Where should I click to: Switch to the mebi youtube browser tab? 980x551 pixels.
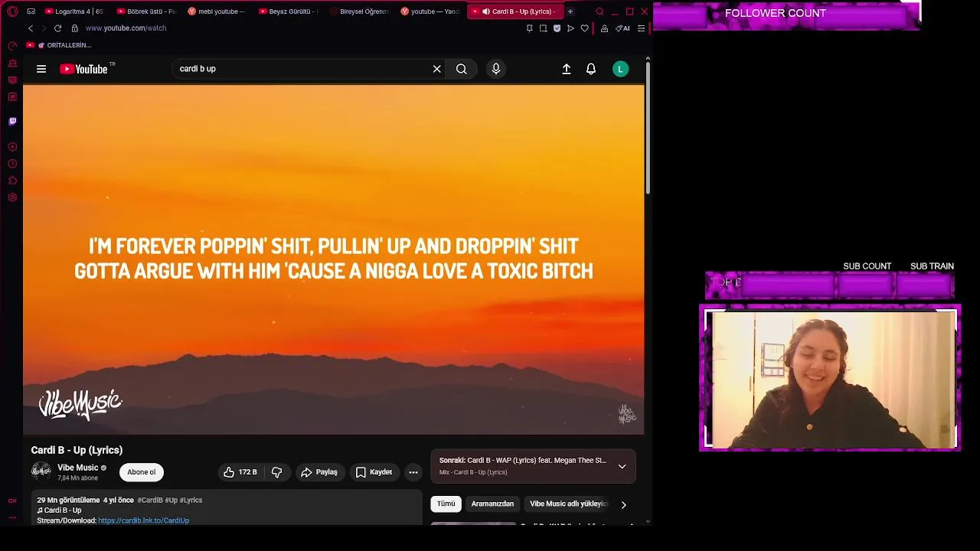(217, 11)
